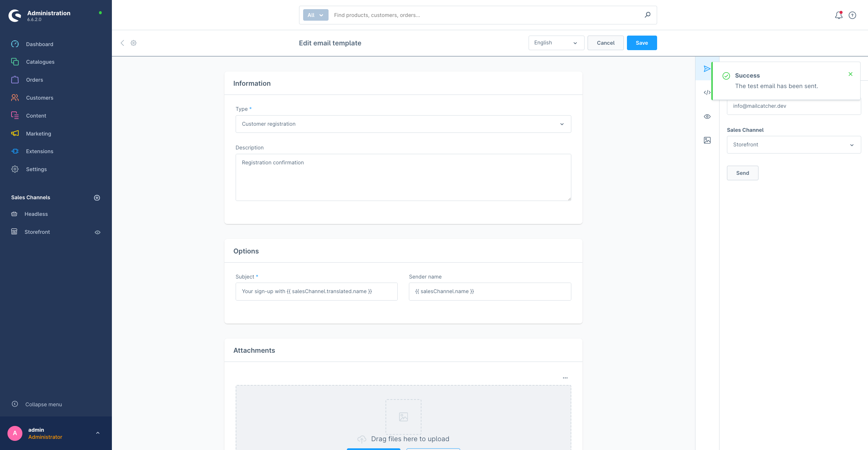Add a new sales channel via plus button
The image size is (868, 450).
[97, 198]
